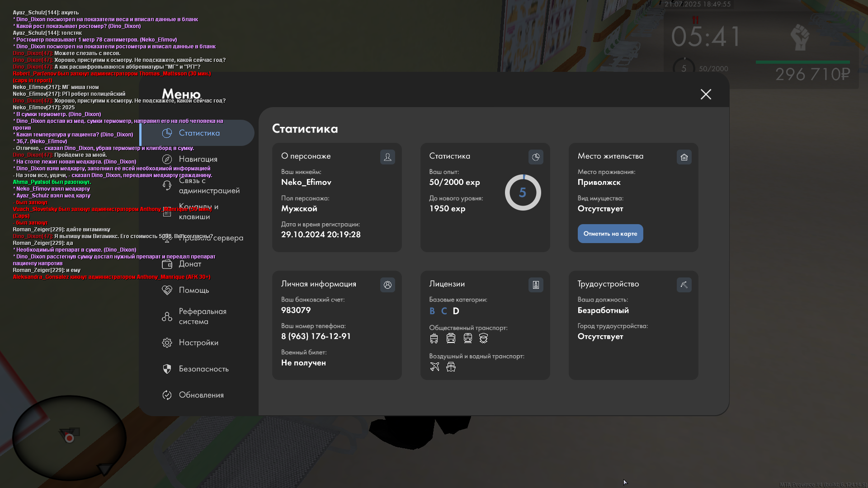Click the first public transport bus icon

(434, 338)
